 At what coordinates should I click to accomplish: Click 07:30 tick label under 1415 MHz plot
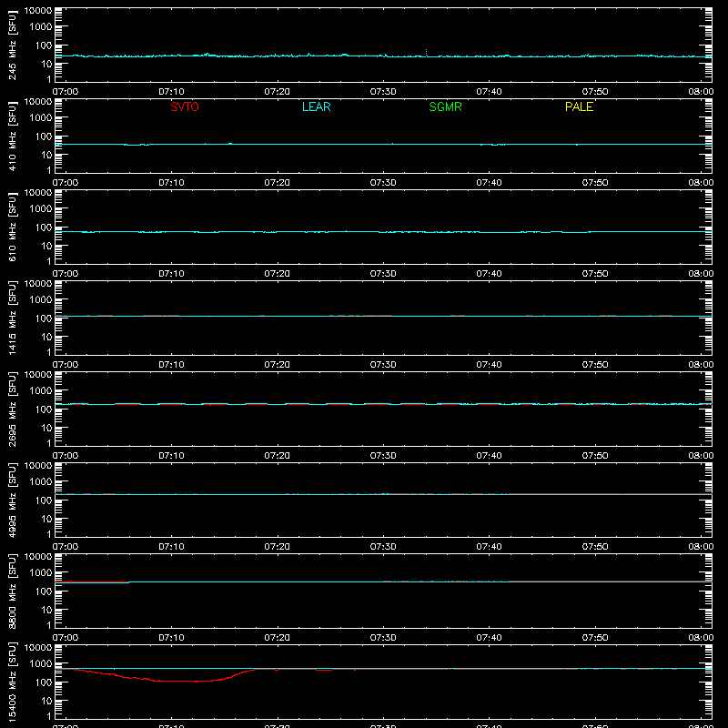tap(383, 365)
